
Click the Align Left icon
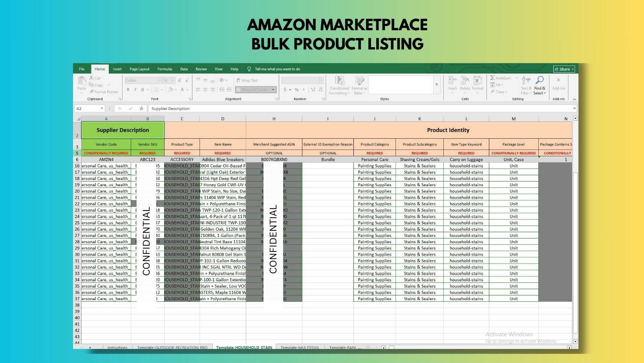tap(198, 90)
